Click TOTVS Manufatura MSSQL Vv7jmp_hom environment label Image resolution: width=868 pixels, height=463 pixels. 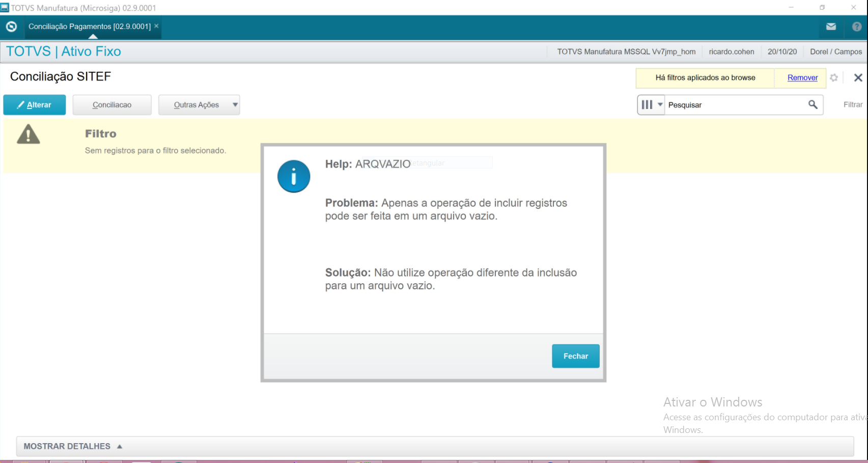(x=626, y=52)
